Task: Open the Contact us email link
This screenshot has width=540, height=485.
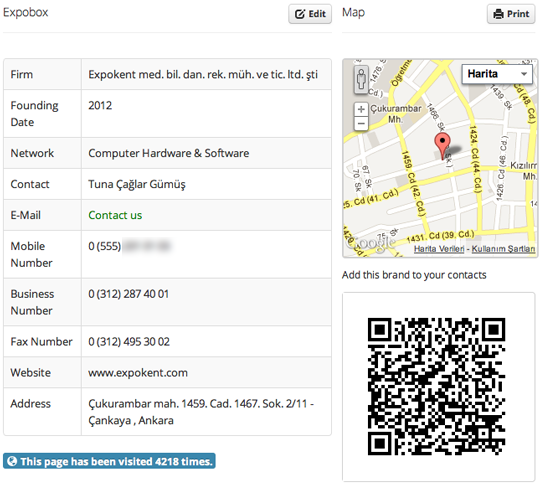Action: click(x=115, y=215)
